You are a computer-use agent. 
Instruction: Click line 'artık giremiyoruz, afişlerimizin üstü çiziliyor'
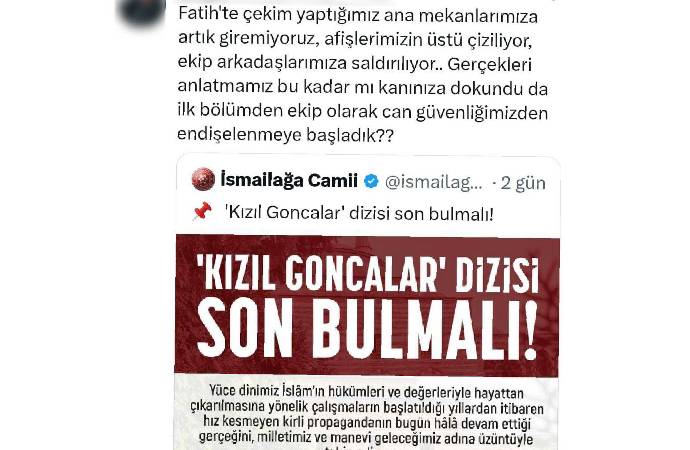pyautogui.click(x=356, y=40)
